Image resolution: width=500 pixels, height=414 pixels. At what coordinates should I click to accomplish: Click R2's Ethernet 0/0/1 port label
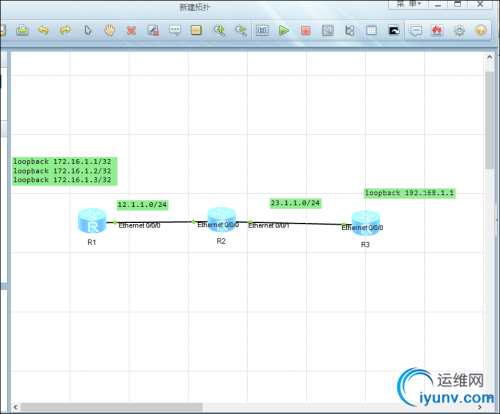point(269,226)
